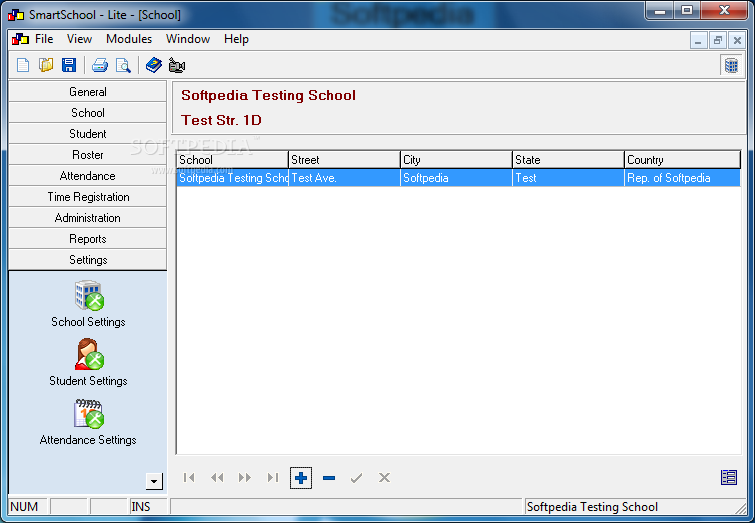Click the School column header
Screen dimensions: 755x523
click(233, 160)
